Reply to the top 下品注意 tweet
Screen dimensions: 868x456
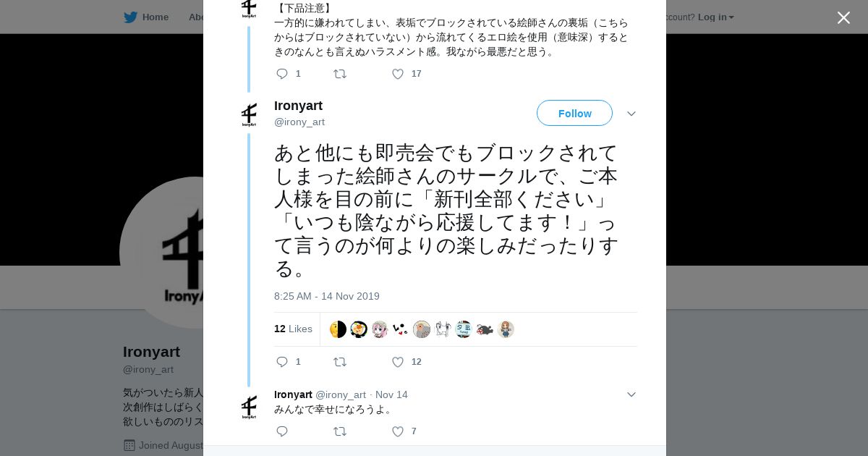282,74
